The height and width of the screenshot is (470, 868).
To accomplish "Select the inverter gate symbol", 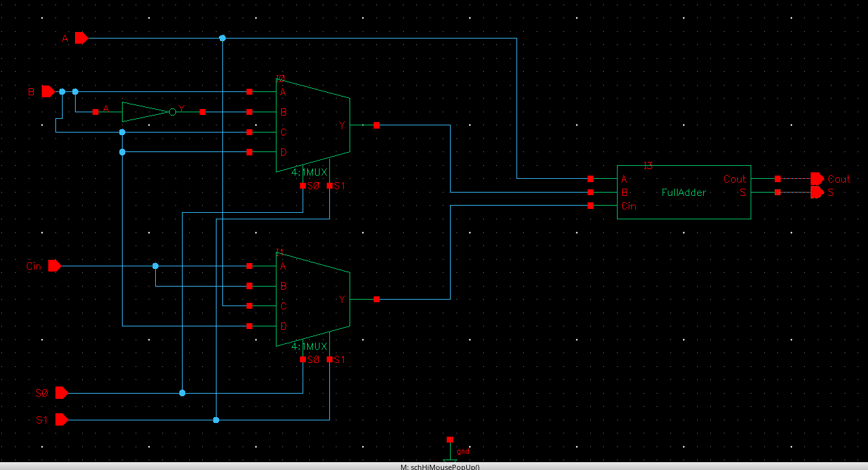I will pos(149,112).
